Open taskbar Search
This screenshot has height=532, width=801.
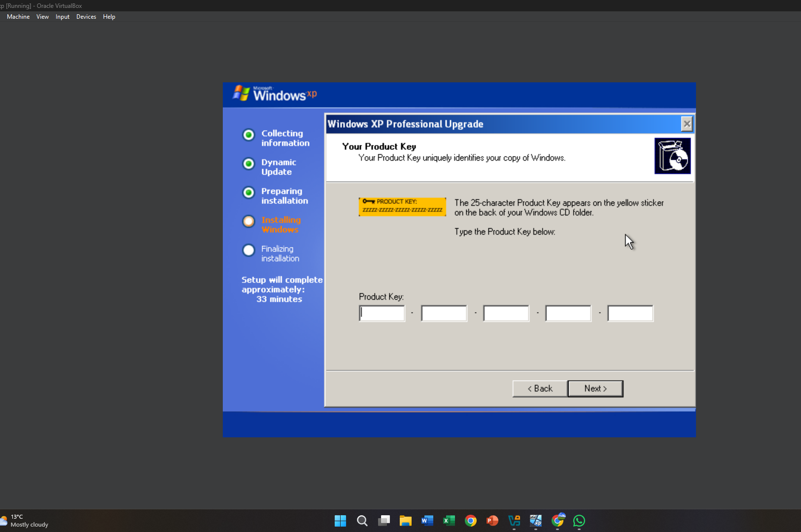362,521
